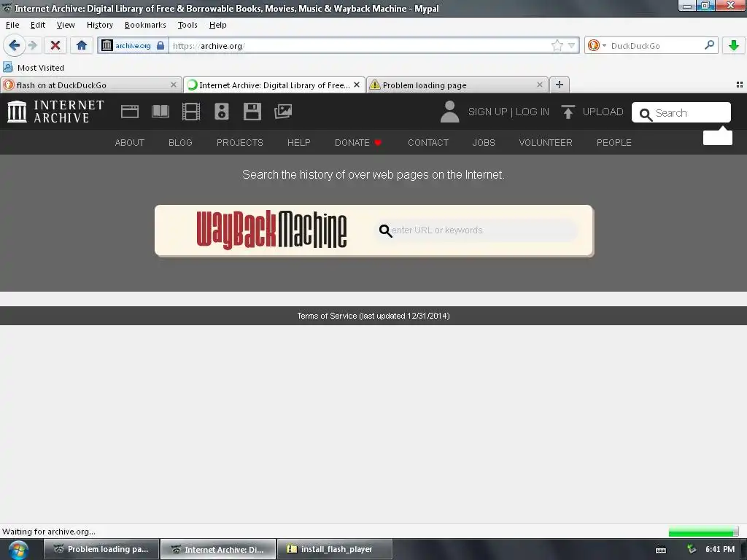This screenshot has height=560, width=747.
Task: Open the Home page button
Action: tap(82, 46)
